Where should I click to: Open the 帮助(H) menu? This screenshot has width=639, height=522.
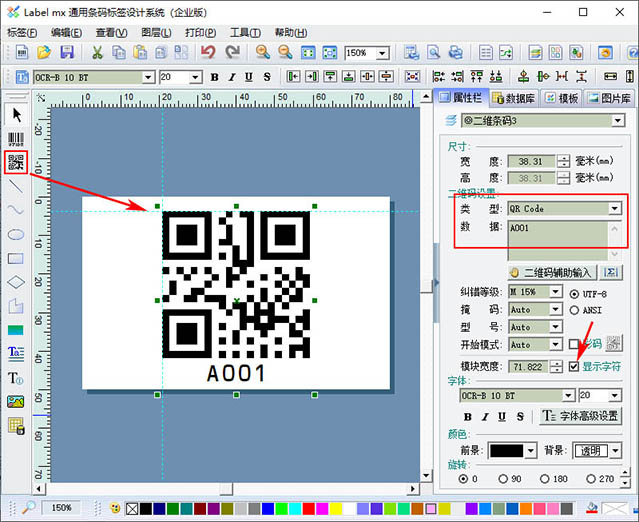tap(291, 33)
